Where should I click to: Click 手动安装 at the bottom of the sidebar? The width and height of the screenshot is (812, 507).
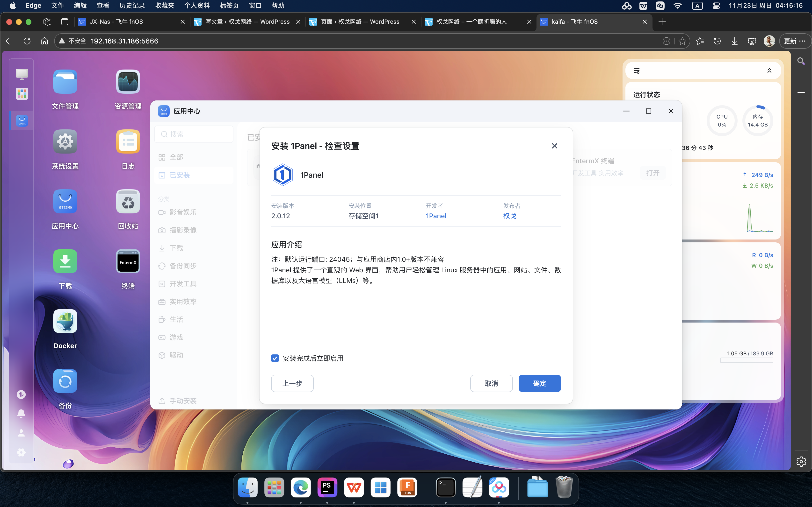click(183, 400)
